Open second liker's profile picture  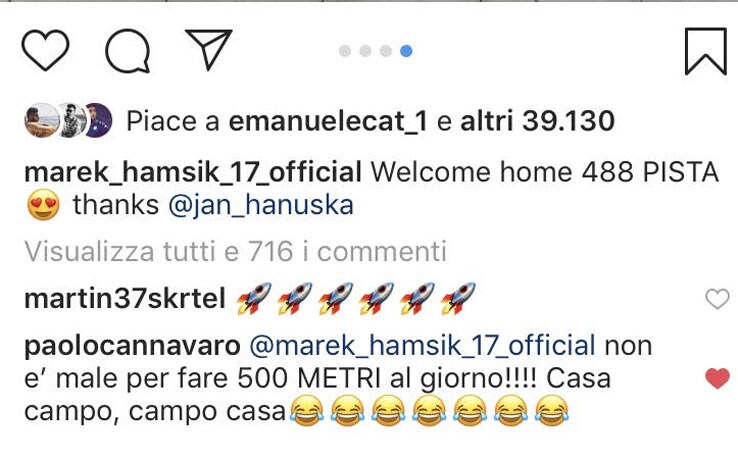72,120
